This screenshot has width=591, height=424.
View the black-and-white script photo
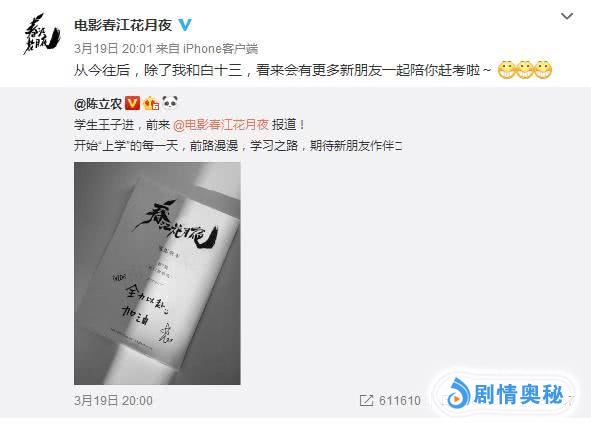[x=157, y=273]
